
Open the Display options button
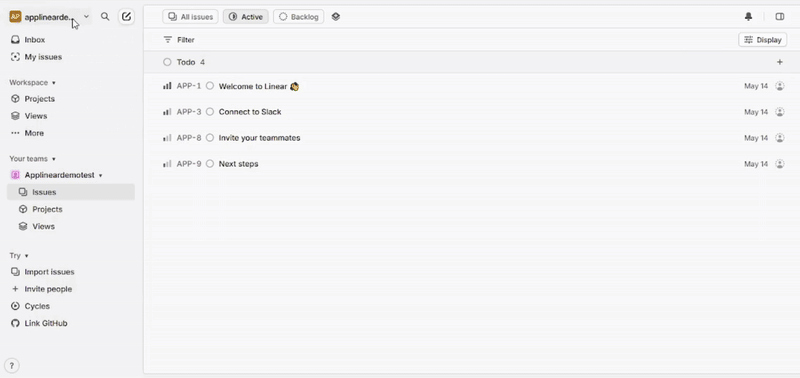pos(763,40)
